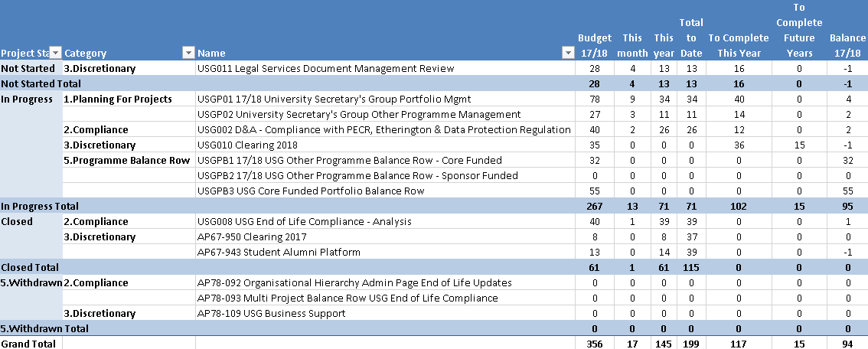Open the Project Status filter dropdown

click(54, 53)
